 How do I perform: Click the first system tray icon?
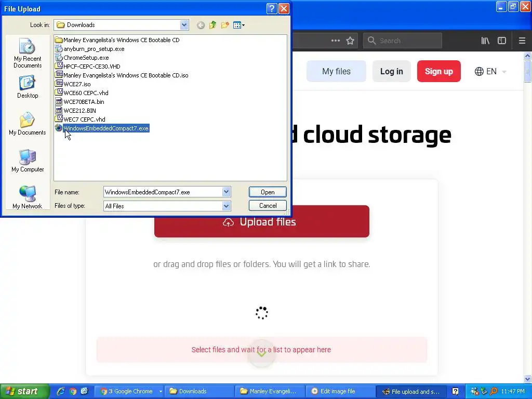(474, 391)
